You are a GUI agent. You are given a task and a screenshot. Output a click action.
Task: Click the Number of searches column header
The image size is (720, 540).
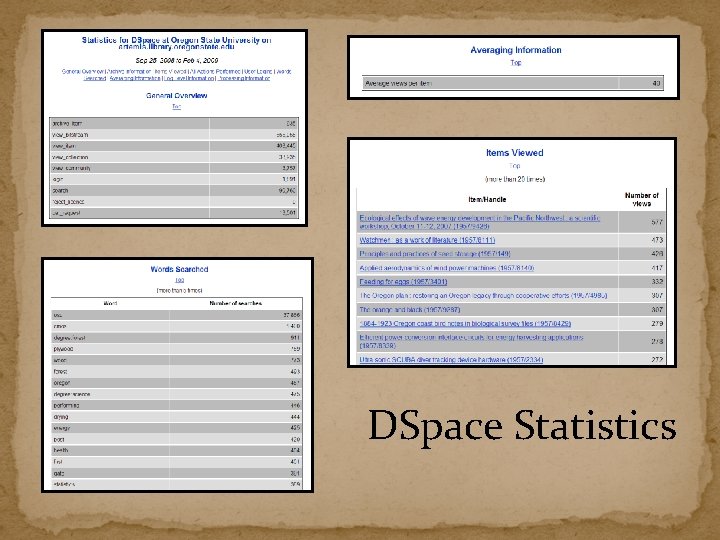click(x=236, y=304)
